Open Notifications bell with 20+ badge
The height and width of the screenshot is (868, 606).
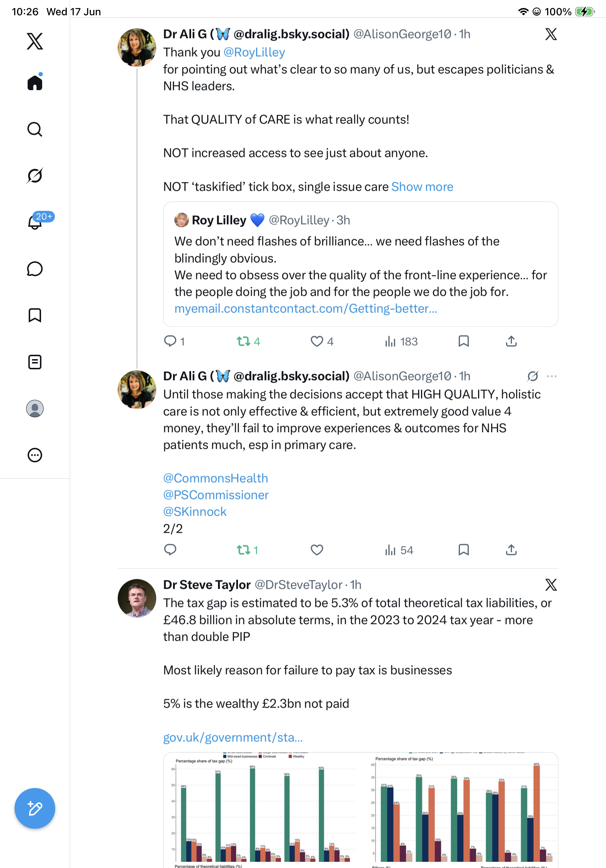tap(35, 221)
